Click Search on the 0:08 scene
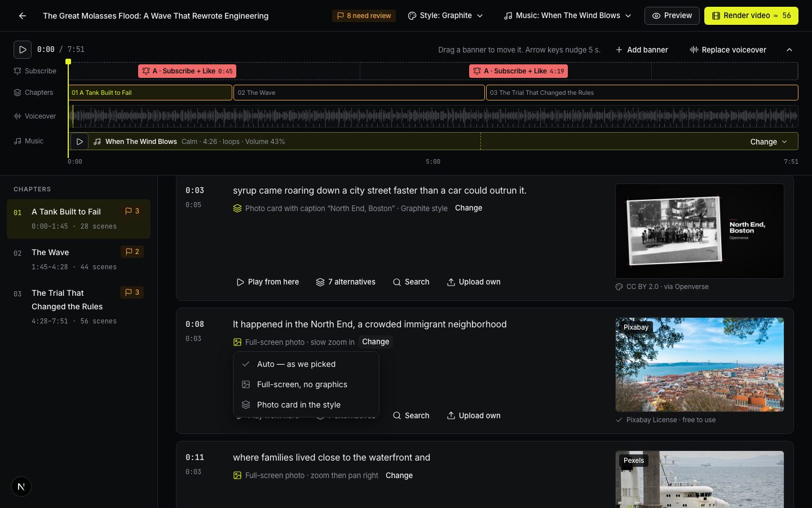Viewport: 812px width, 508px height. (411, 416)
